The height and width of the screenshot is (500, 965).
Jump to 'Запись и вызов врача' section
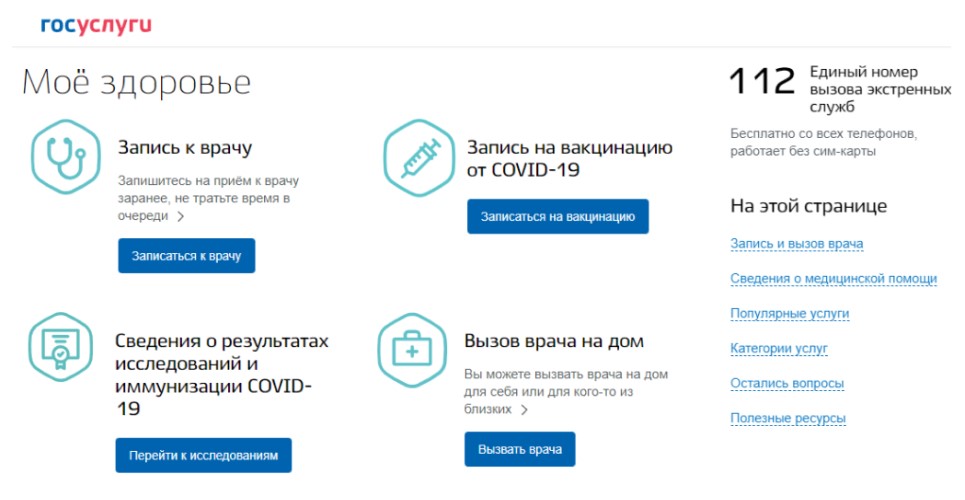[796, 244]
